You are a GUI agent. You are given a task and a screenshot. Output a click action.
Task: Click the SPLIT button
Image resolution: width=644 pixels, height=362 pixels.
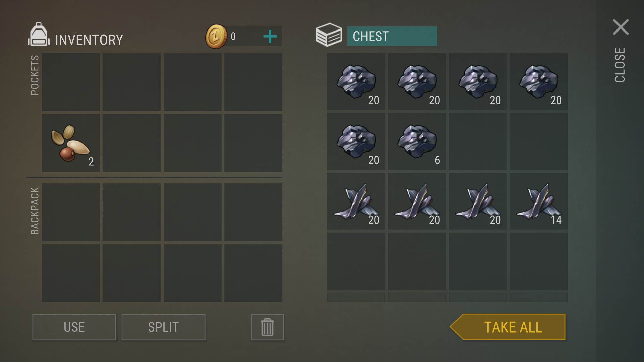coord(163,327)
